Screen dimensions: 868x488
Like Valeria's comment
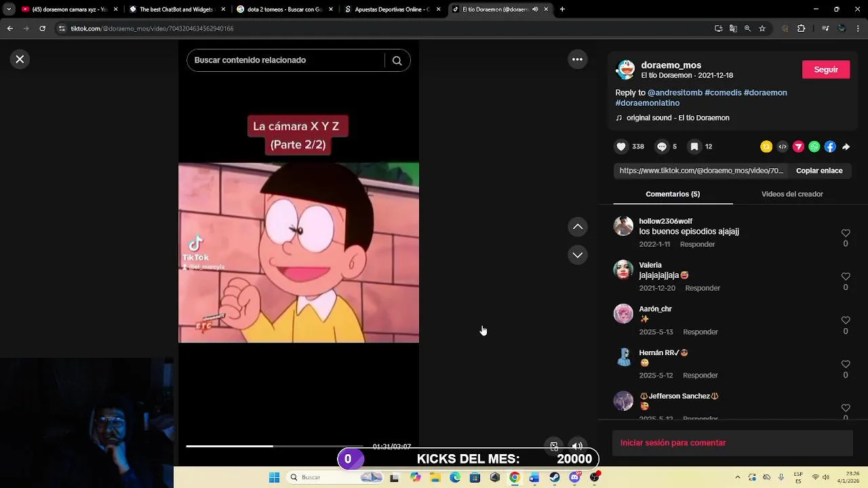(x=846, y=277)
